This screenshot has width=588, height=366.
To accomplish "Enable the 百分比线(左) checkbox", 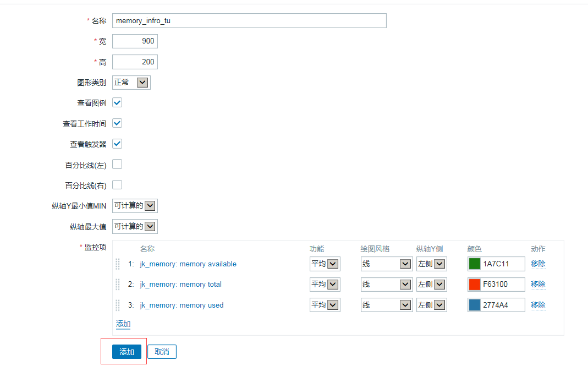I will (x=117, y=164).
